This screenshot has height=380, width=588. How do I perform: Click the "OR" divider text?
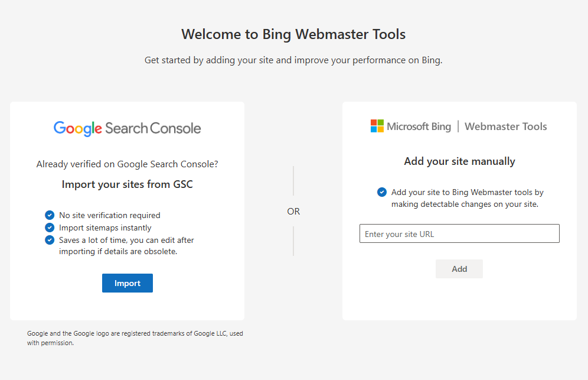click(293, 211)
